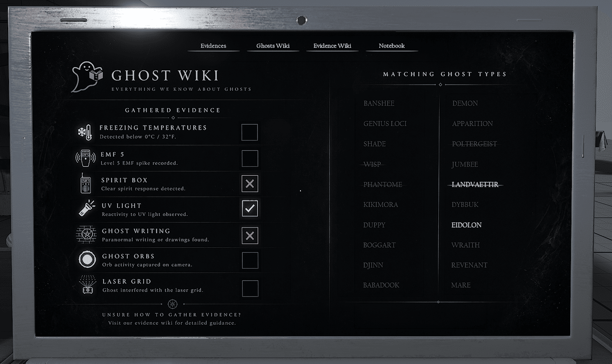Click the EMF 5 reader icon

(x=85, y=158)
